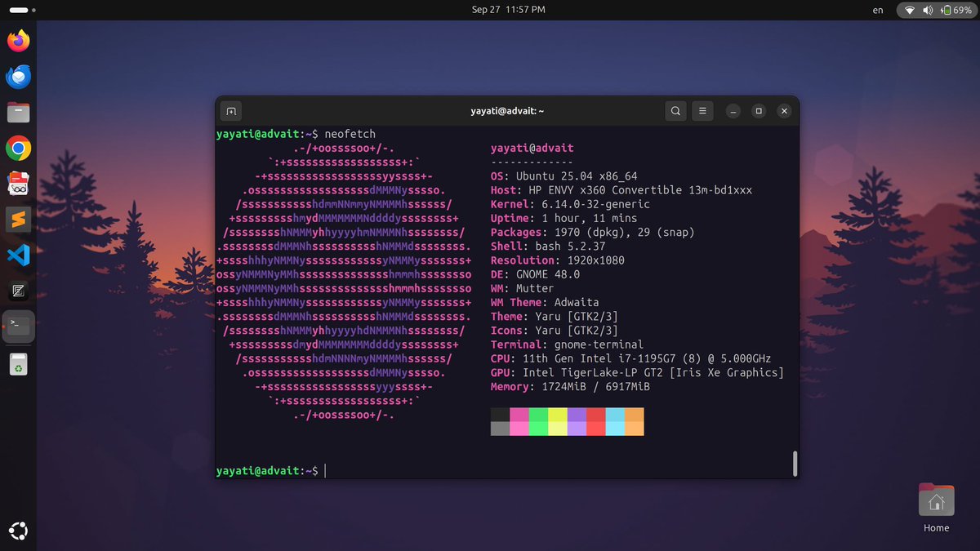Click the yellow block in neofetch palette
Screen dimensions: 980x551
click(558, 415)
